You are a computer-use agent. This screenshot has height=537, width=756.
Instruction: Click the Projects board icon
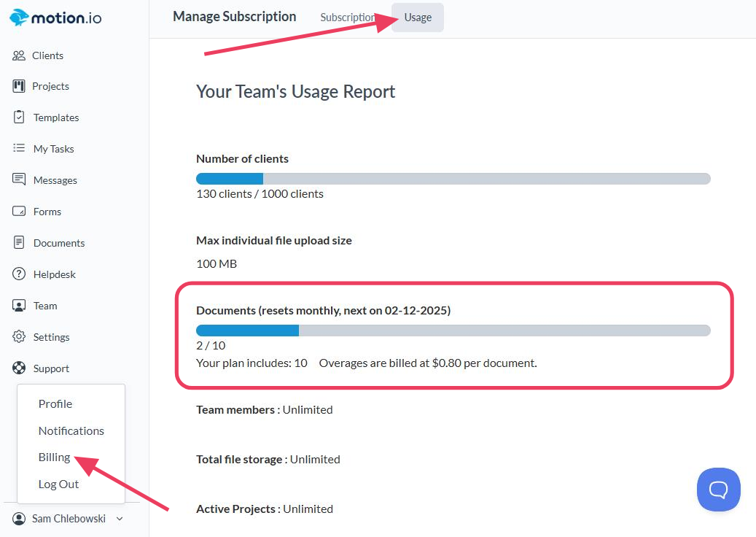click(19, 86)
